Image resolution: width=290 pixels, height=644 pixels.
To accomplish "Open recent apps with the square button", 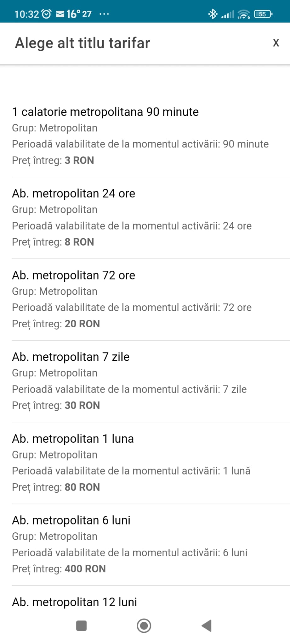I will click(82, 625).
